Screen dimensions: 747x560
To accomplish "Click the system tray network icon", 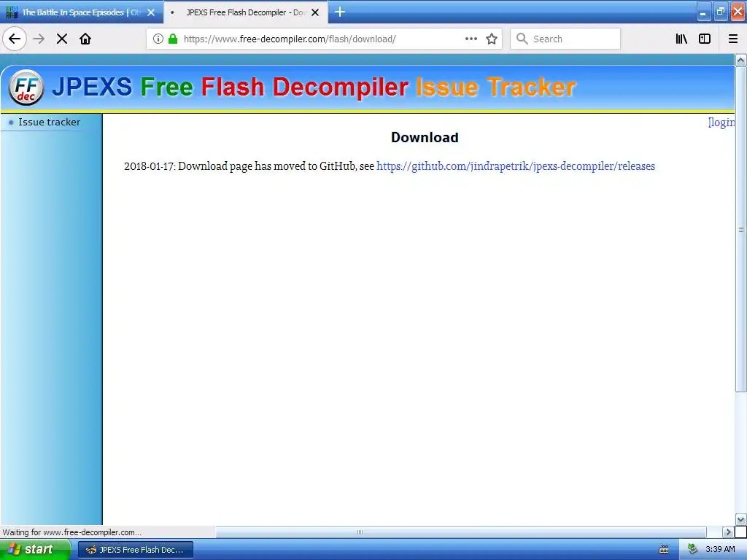I will pyautogui.click(x=692, y=549).
